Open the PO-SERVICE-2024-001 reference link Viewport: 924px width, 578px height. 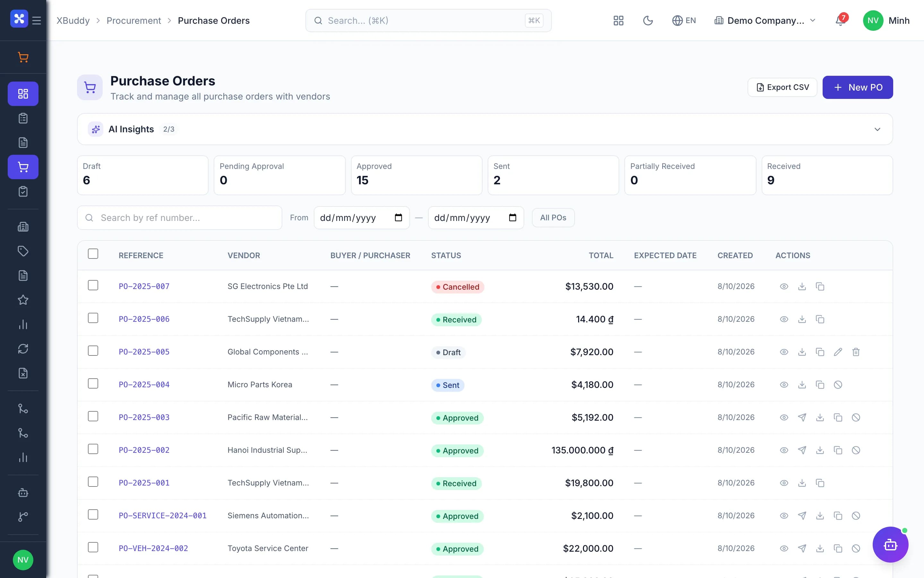[x=162, y=516]
